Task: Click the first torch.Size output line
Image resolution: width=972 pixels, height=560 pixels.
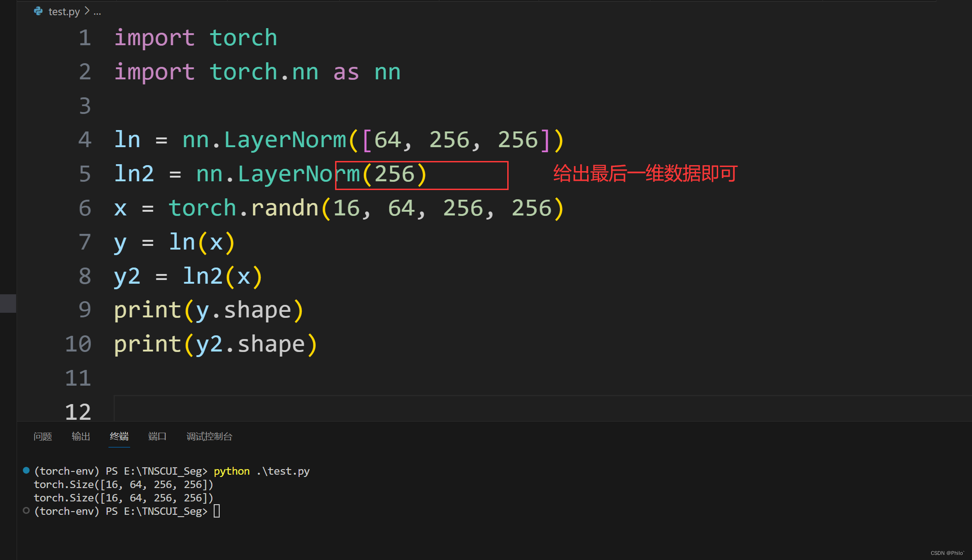Action: click(123, 484)
